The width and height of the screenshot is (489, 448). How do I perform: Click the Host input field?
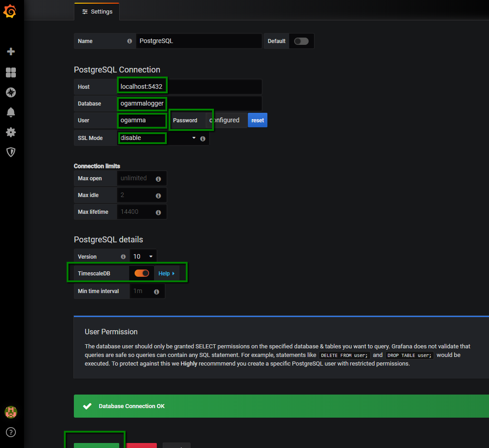[x=189, y=87]
